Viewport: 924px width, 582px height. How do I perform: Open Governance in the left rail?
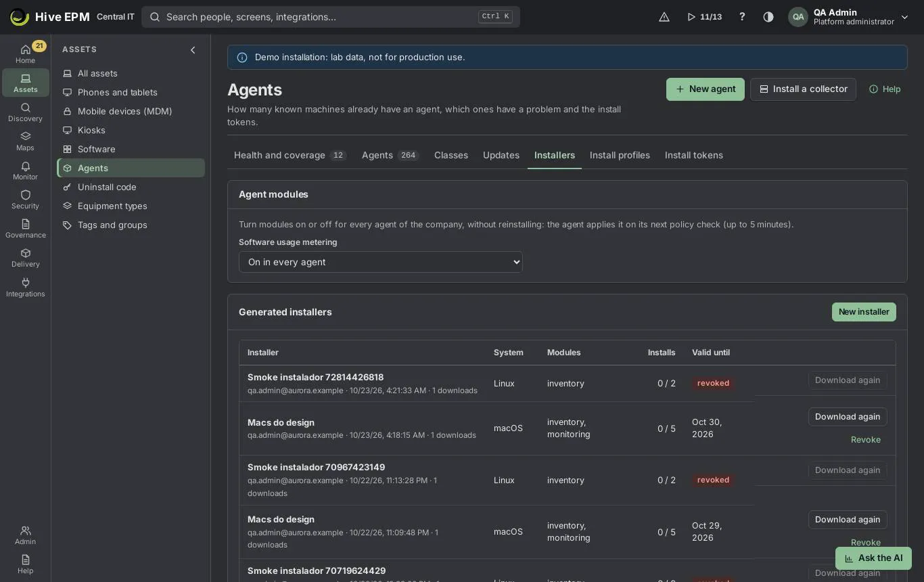point(25,228)
